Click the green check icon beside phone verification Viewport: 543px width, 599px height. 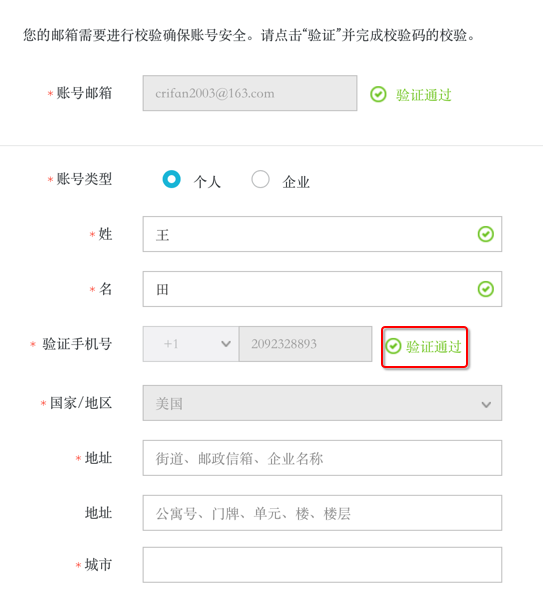(x=393, y=346)
